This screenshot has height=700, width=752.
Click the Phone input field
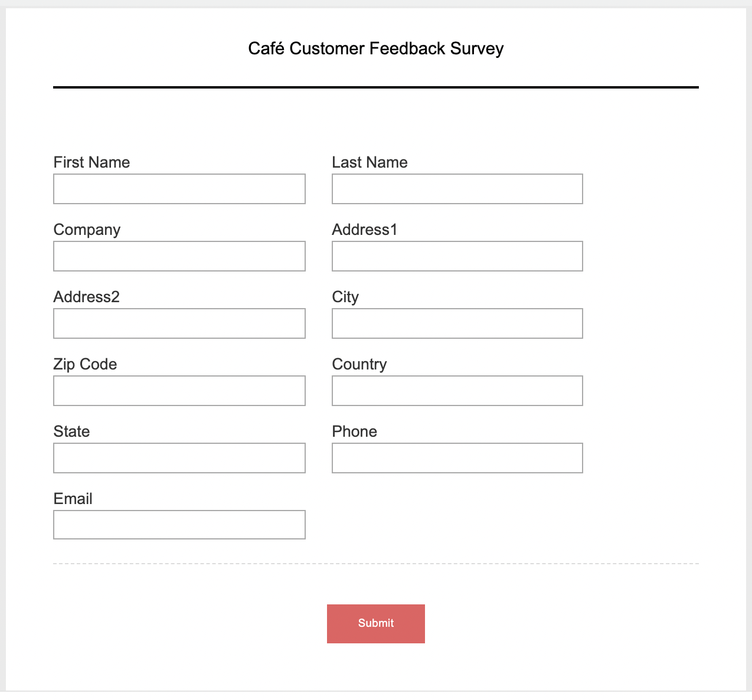pyautogui.click(x=457, y=458)
